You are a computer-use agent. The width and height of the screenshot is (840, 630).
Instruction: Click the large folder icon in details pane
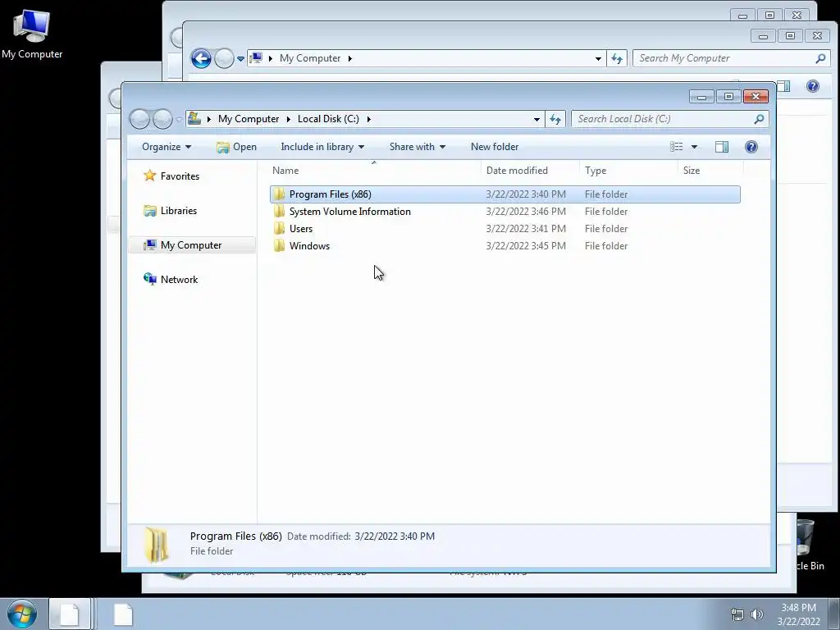157,545
